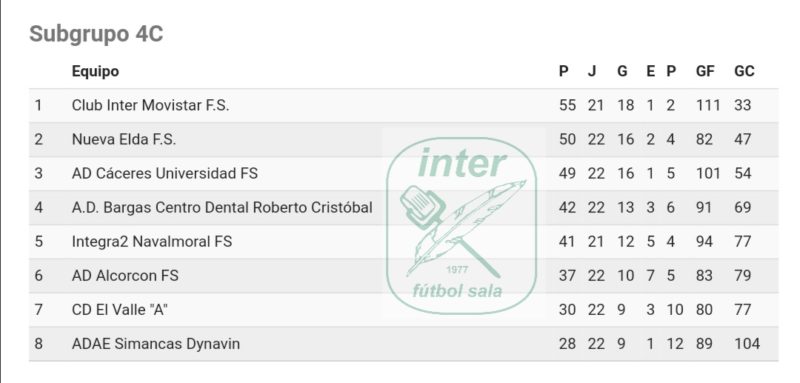
Task: Open ADAE Simancas Dynavin team entry
Action: pos(156,344)
